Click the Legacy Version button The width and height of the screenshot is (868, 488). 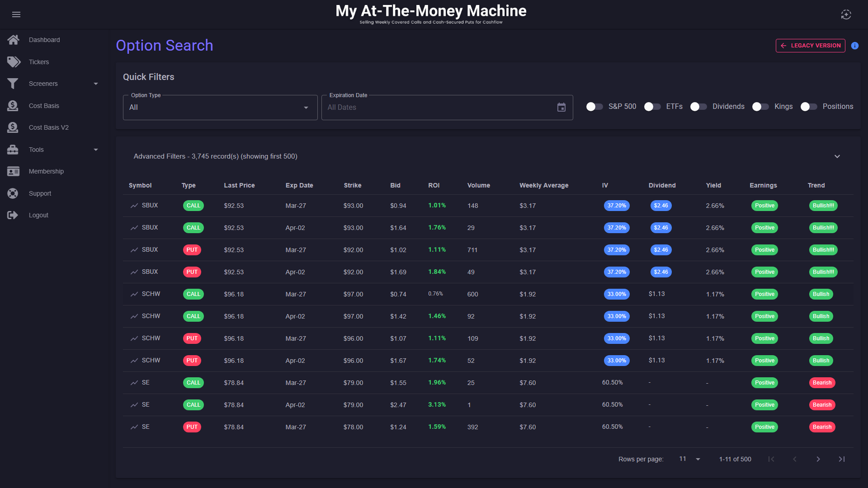point(810,46)
